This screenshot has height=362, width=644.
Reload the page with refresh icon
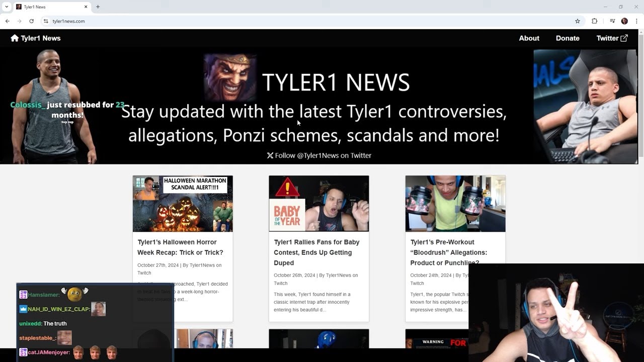tap(31, 21)
